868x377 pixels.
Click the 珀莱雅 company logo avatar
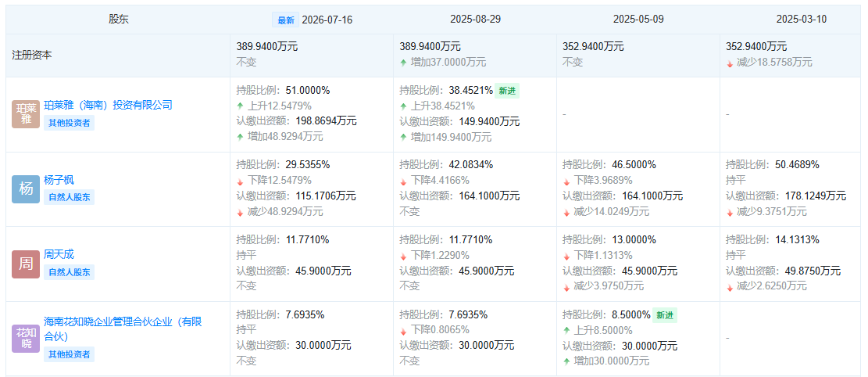[26, 114]
